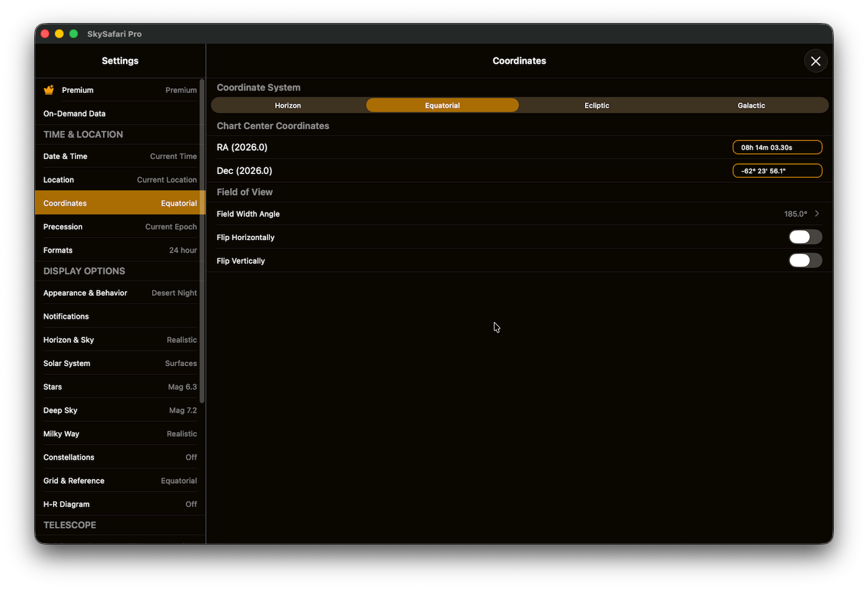Open Field Width Angle chevron
Viewport: 868px width, 590px height.
(817, 214)
